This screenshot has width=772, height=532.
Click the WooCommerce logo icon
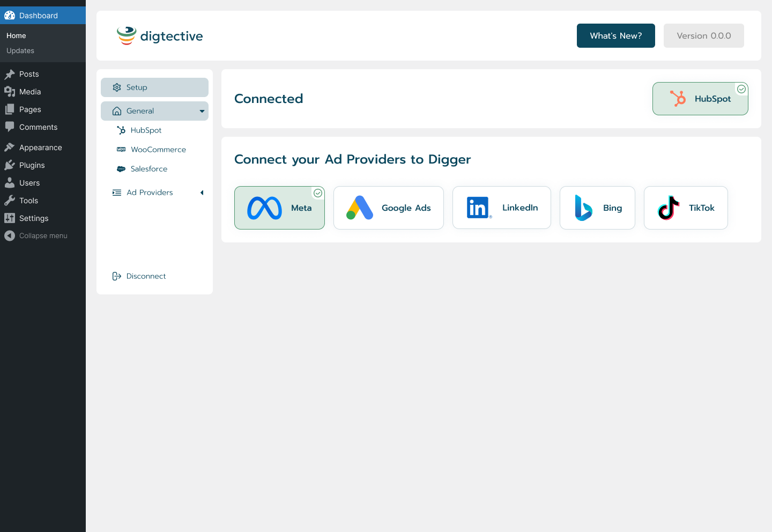[121, 150]
